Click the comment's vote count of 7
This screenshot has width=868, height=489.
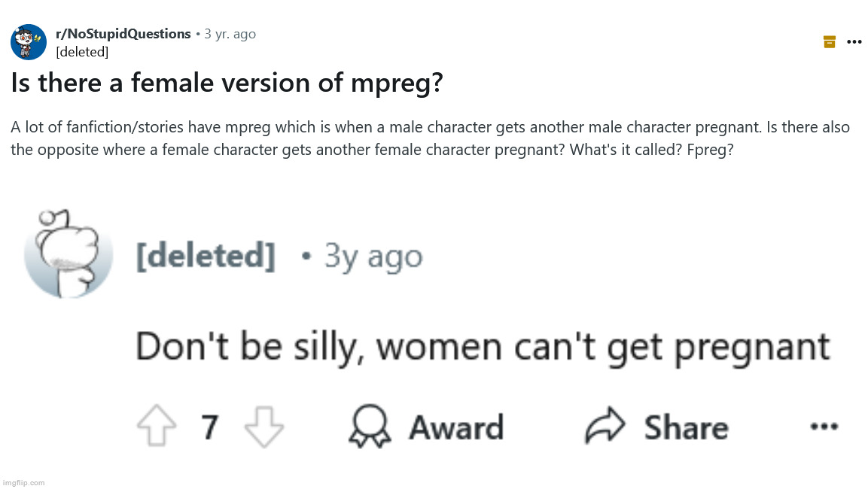point(210,427)
